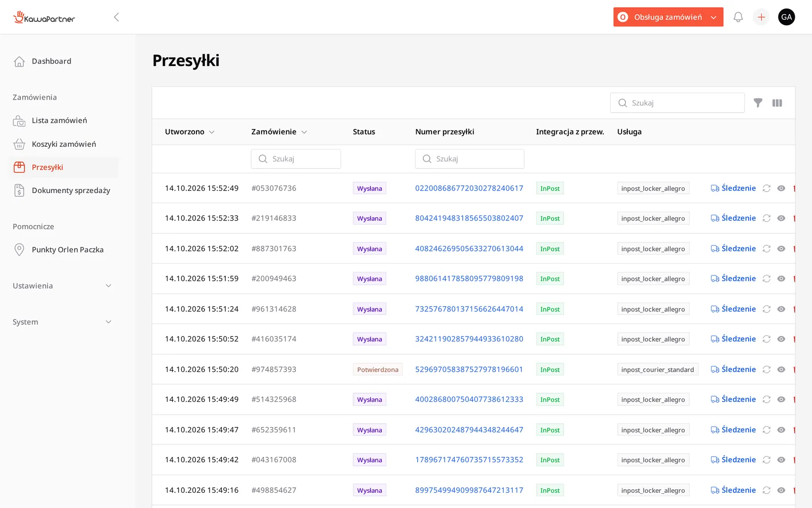This screenshot has width=812, height=508.
Task: Refresh shipment for order #219146833
Action: pyautogui.click(x=766, y=218)
